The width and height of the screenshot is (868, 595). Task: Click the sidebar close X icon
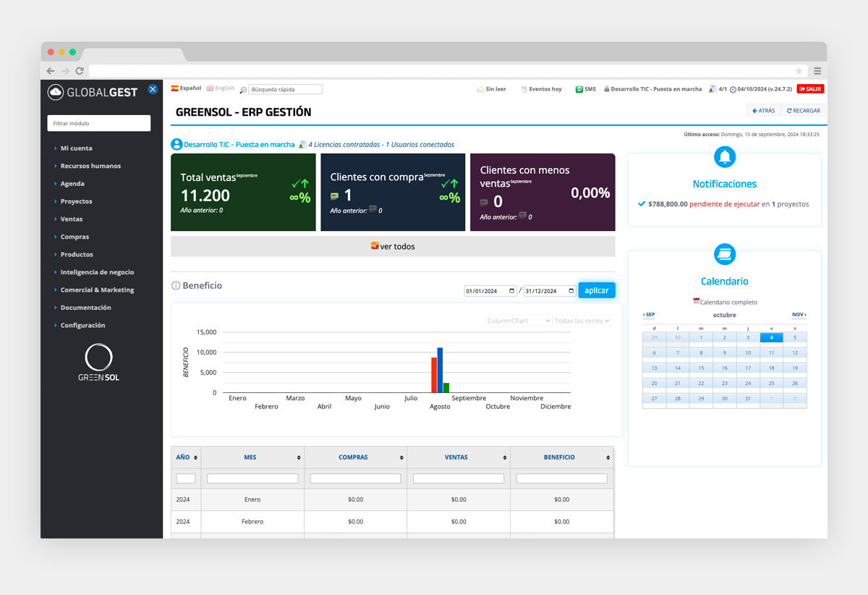coord(153,89)
